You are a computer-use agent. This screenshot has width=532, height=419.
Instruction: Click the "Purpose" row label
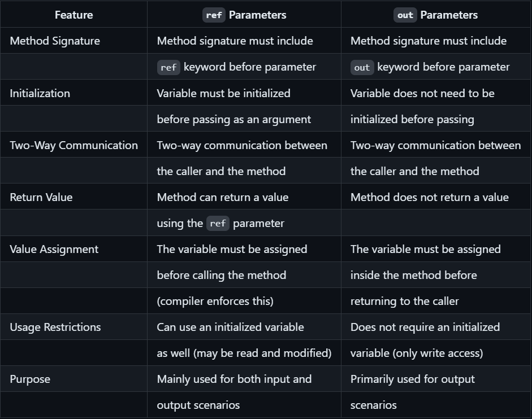pyautogui.click(x=30, y=379)
